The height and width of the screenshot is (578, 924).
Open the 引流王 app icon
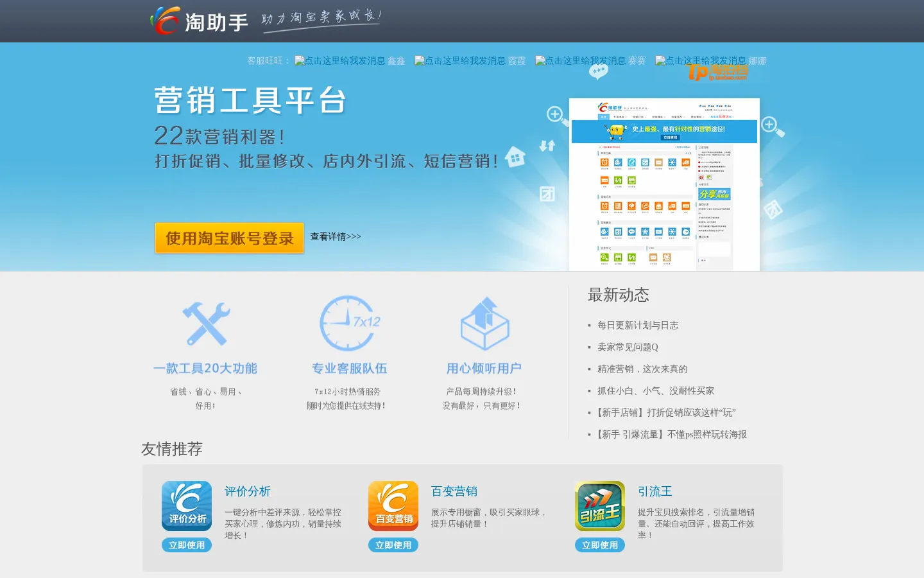point(600,506)
